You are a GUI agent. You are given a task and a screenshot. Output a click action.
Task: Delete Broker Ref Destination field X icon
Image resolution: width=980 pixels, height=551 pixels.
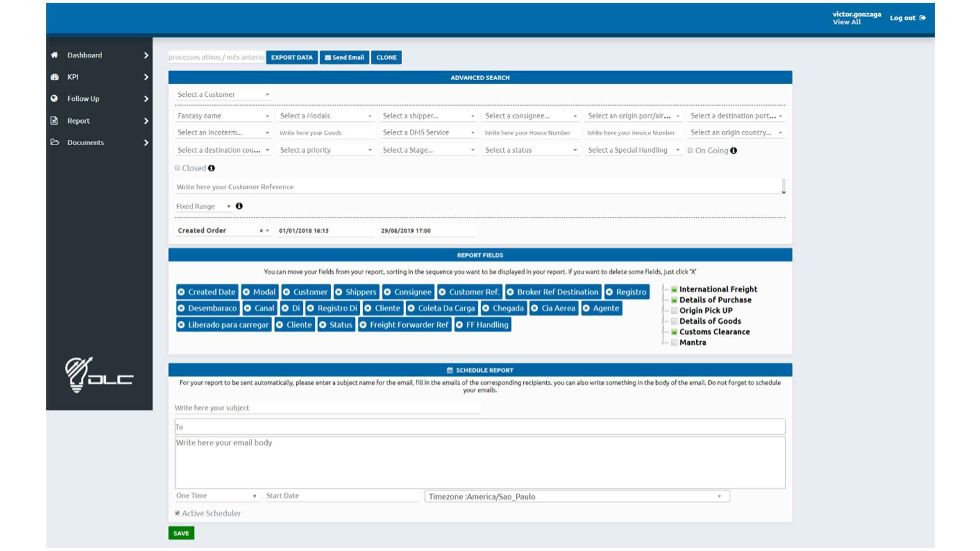(x=510, y=292)
